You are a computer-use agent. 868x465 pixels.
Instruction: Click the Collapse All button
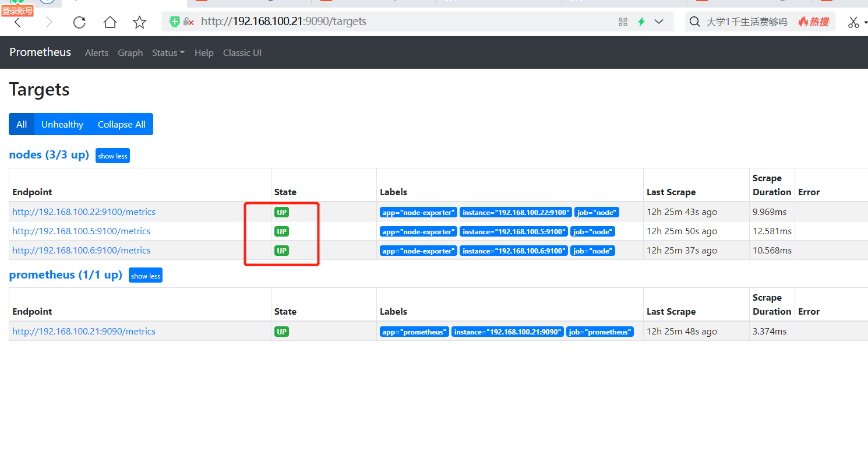pos(122,124)
